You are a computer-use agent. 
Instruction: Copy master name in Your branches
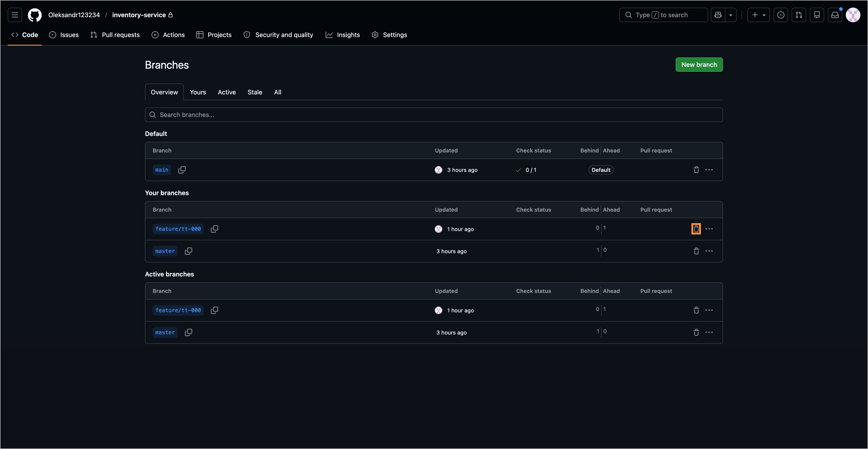click(189, 251)
